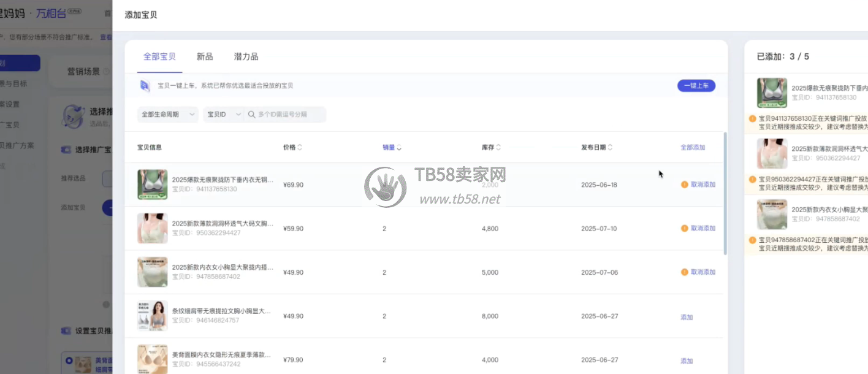868x374 pixels.
Task: Open the 潜力品 tab
Action: click(246, 56)
